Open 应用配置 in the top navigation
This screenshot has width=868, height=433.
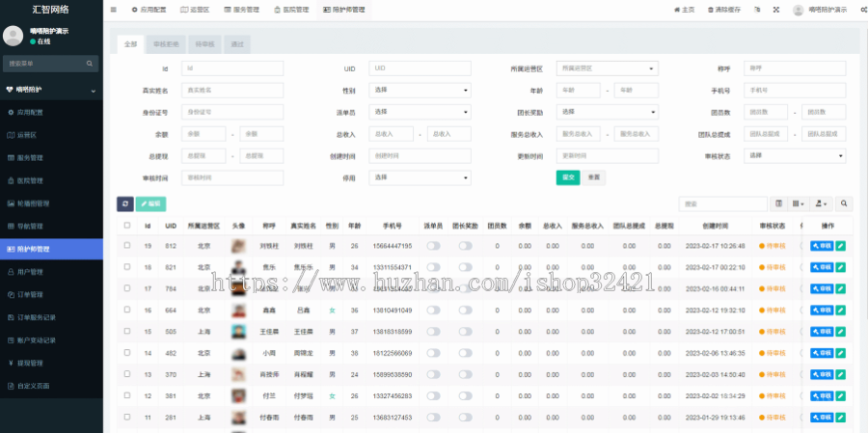[x=149, y=10]
